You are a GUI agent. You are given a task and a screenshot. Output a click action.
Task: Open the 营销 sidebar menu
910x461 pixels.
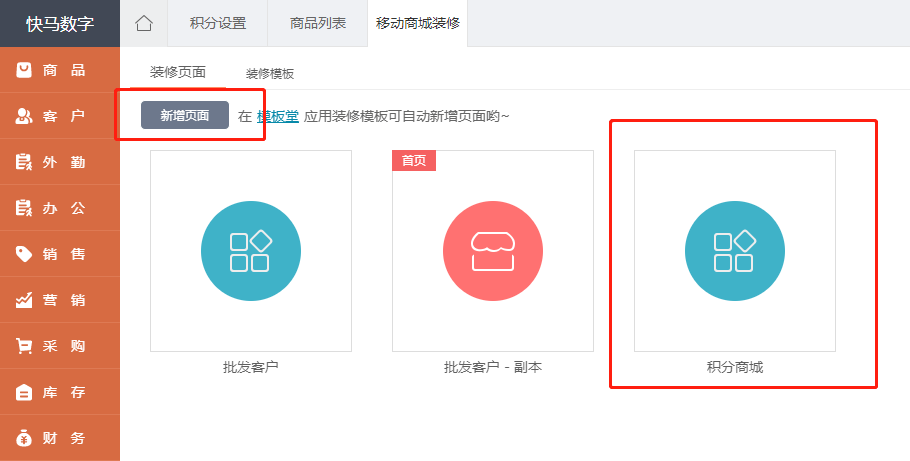tap(60, 300)
